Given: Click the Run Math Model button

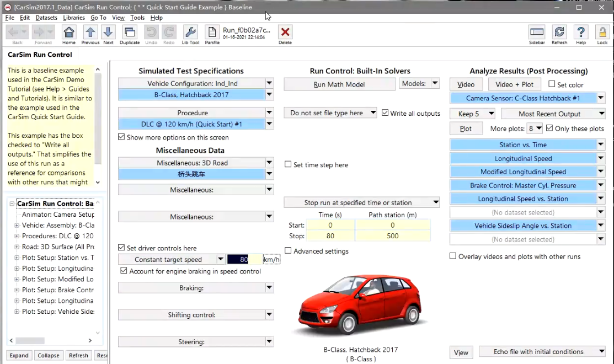Looking at the screenshot, I should 339,84.
